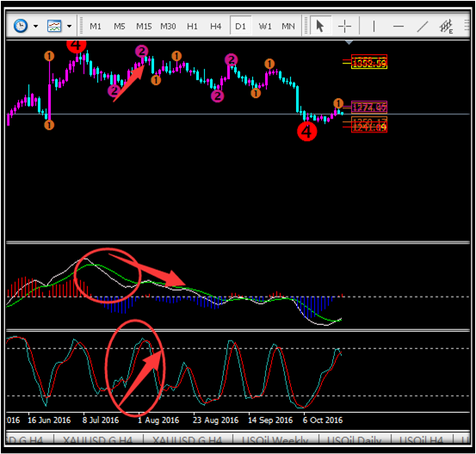Viewport: 476px width, 454px height.
Task: Pick the vertical line drawing tool
Action: pyautogui.click(x=374, y=27)
